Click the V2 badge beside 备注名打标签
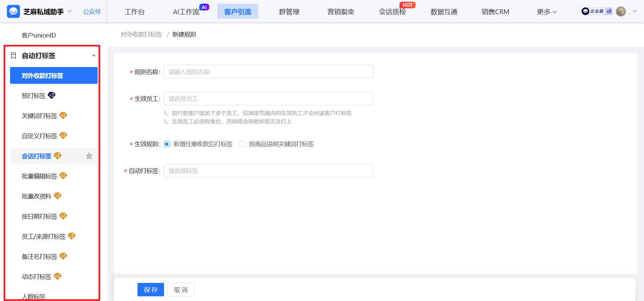The width and height of the screenshot is (644, 301). coord(63,256)
